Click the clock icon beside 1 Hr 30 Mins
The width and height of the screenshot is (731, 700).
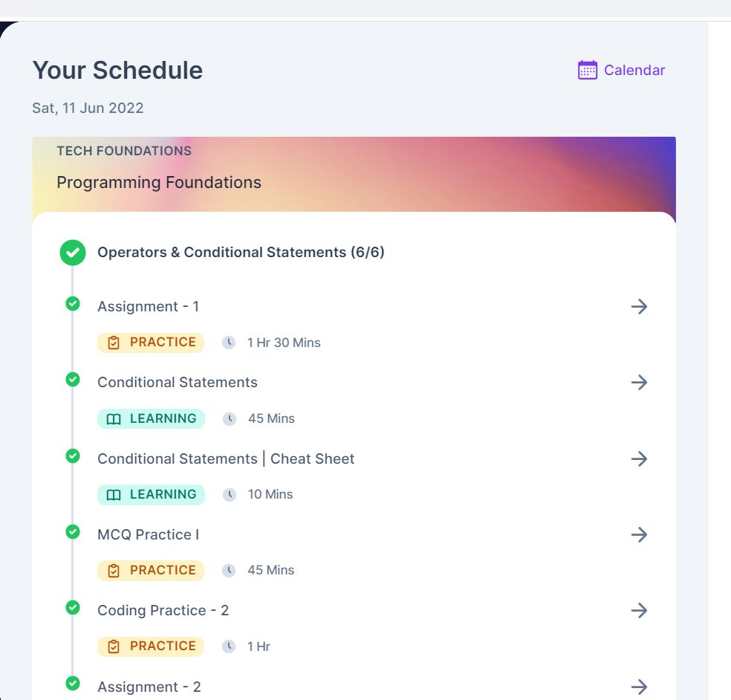coord(229,343)
